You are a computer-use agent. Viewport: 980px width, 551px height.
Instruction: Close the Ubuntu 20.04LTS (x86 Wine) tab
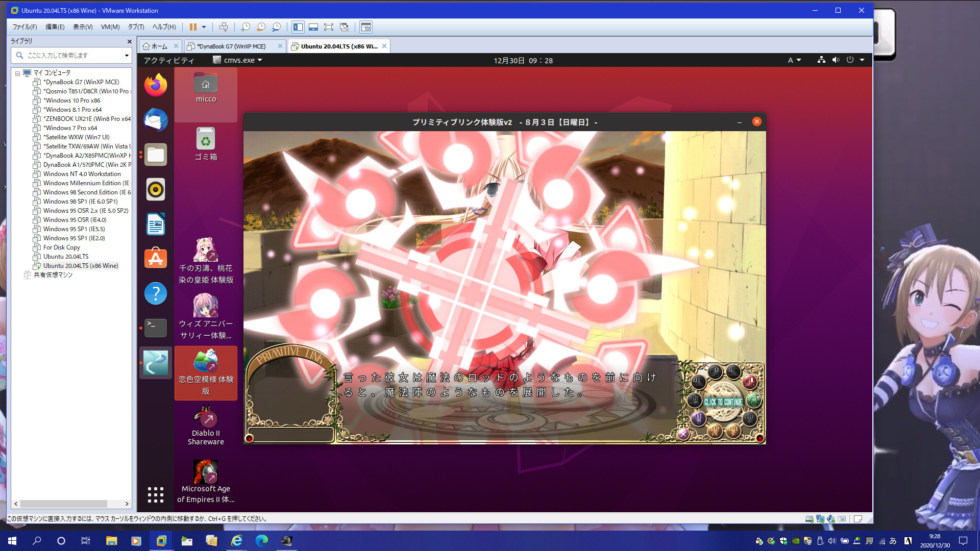point(384,46)
